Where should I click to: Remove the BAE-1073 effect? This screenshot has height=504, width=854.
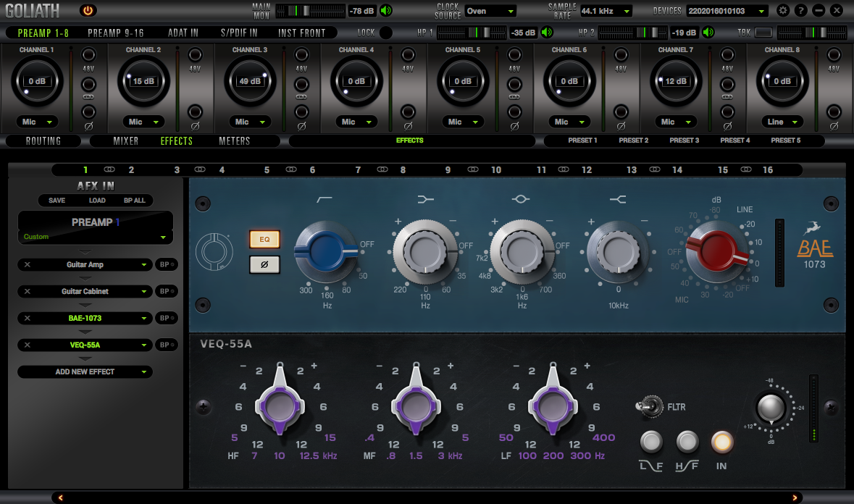click(28, 318)
